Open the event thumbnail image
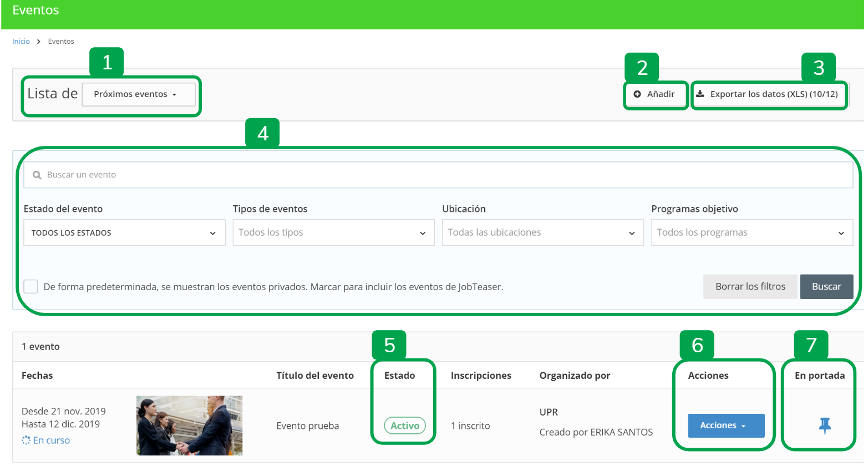This screenshot has height=466, width=868. (189, 426)
